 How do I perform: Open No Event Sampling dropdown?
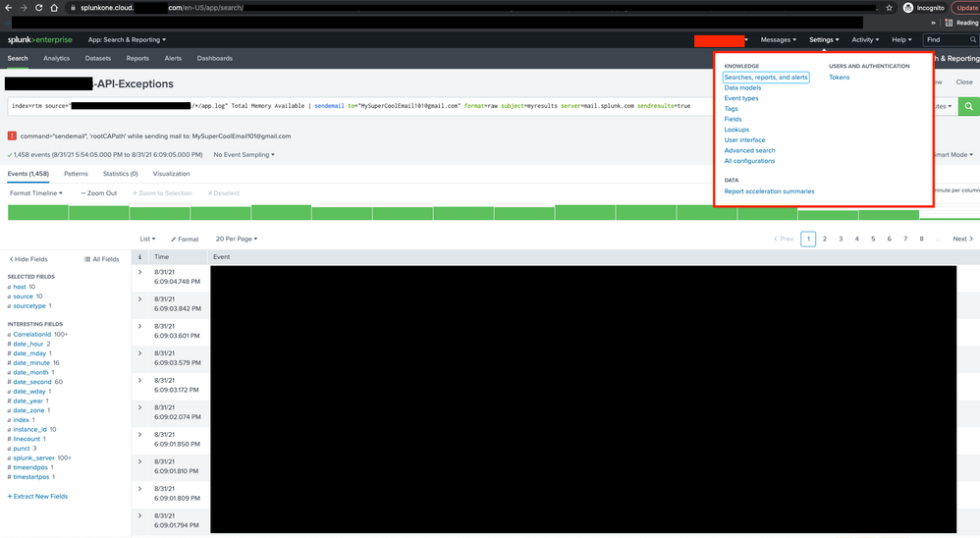[x=244, y=154]
